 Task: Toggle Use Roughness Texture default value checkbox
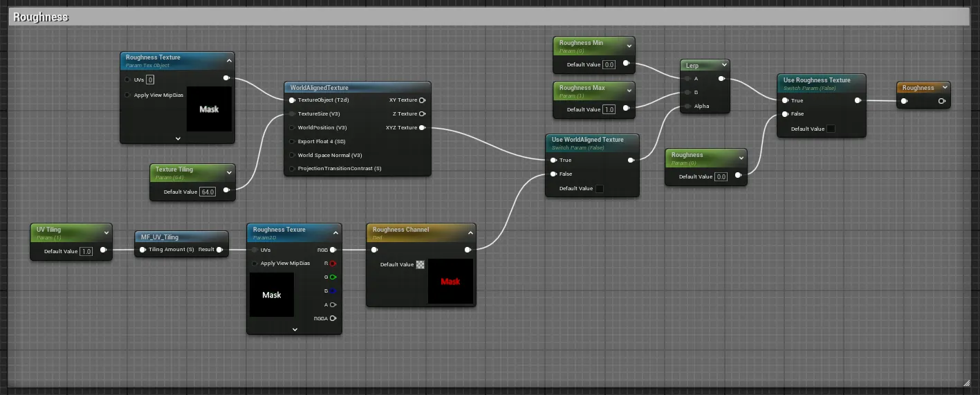coord(831,129)
